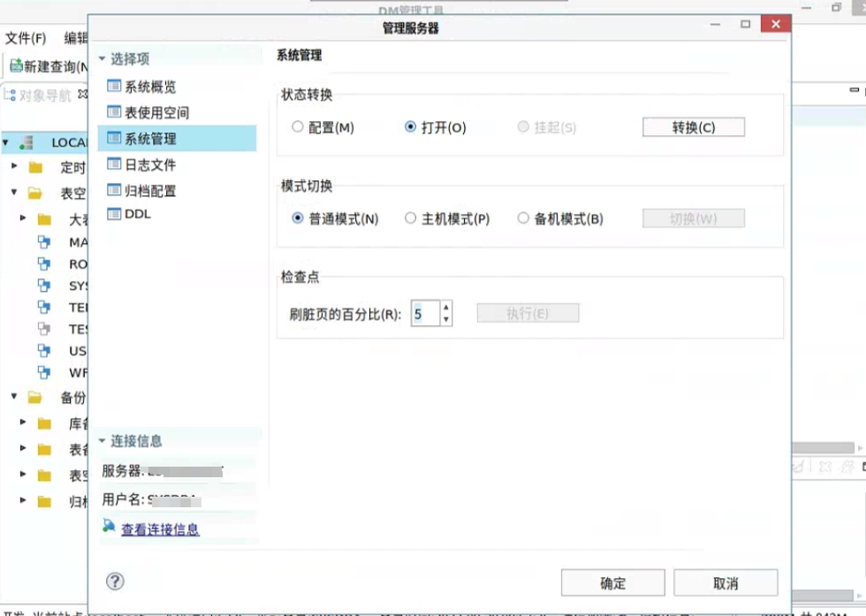Increase 刷脏页的百分比 with up arrow
Image resolution: width=866 pixels, height=616 pixels.
(446, 308)
